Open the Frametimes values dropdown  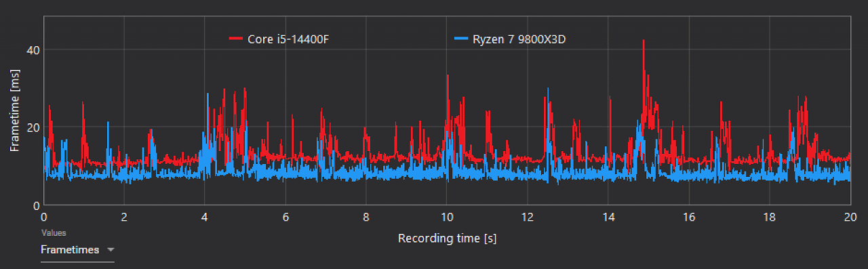coord(77,250)
